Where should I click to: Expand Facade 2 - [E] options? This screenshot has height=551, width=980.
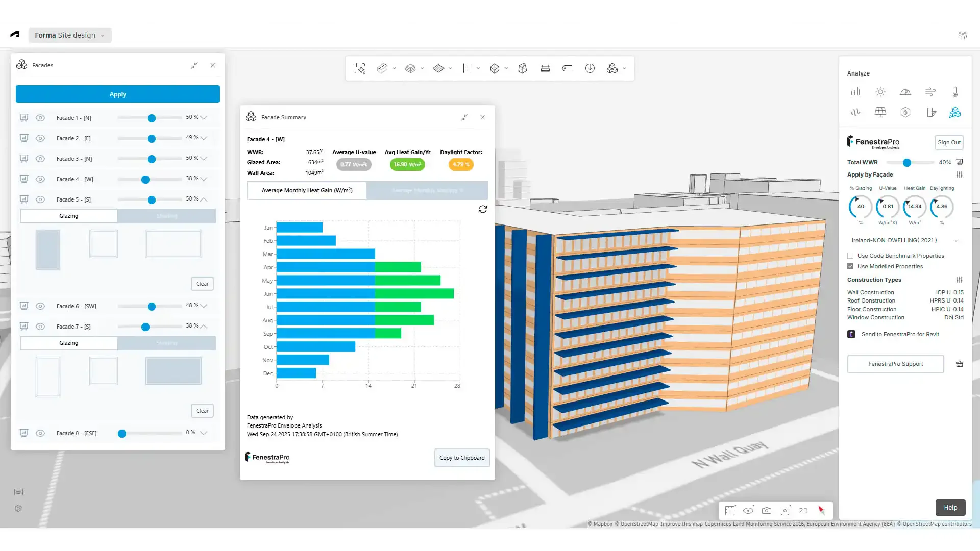(204, 138)
